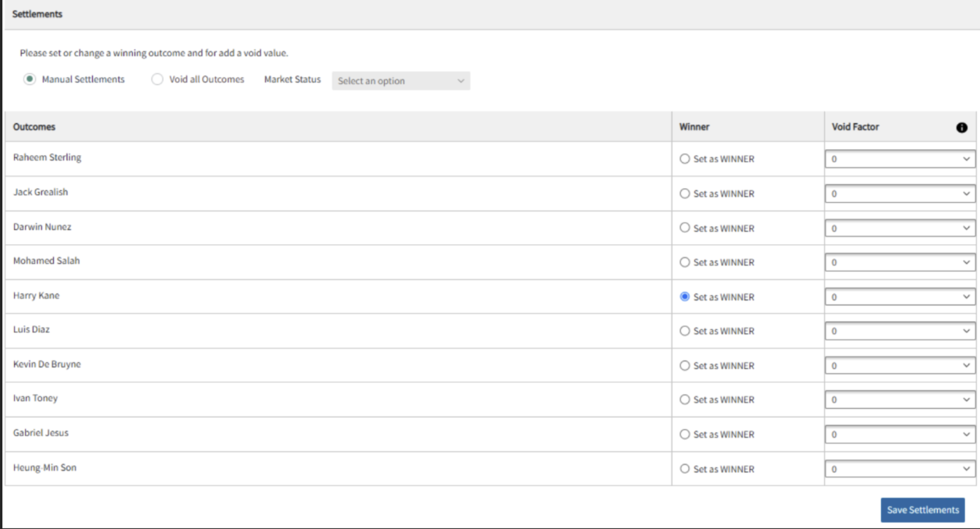The width and height of the screenshot is (980, 529).
Task: Click the Save Settlements button
Action: pyautogui.click(x=922, y=510)
